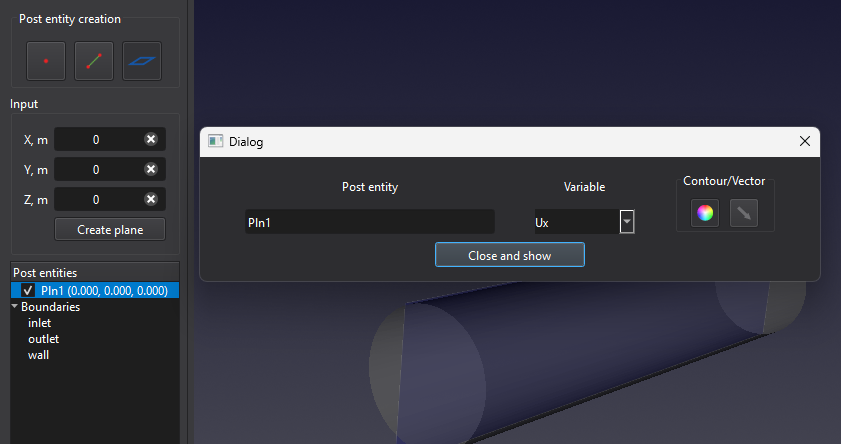Close the Dialog window

[804, 142]
